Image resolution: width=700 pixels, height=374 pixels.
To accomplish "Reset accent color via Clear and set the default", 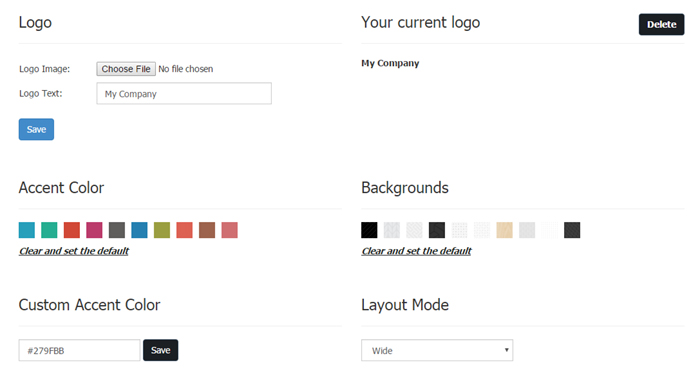I will [74, 251].
